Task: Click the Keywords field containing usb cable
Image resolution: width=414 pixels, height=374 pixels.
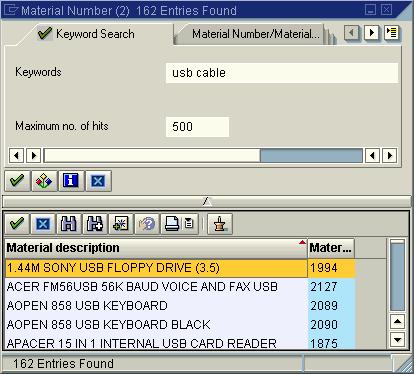Action: coord(282,73)
